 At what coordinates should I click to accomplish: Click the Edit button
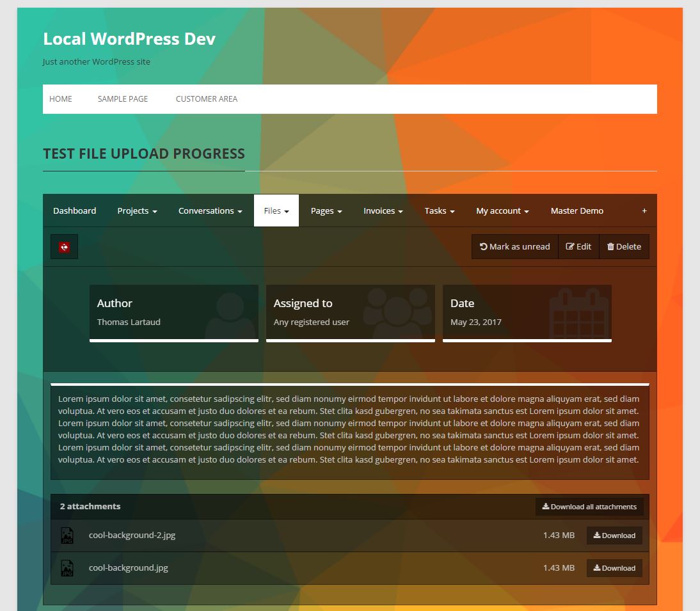(578, 247)
